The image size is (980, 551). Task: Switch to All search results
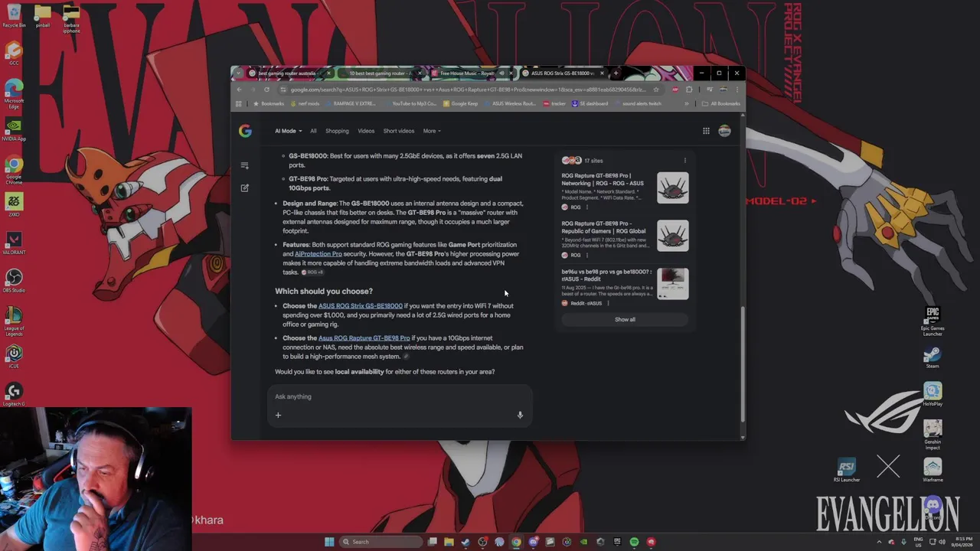[x=313, y=131]
